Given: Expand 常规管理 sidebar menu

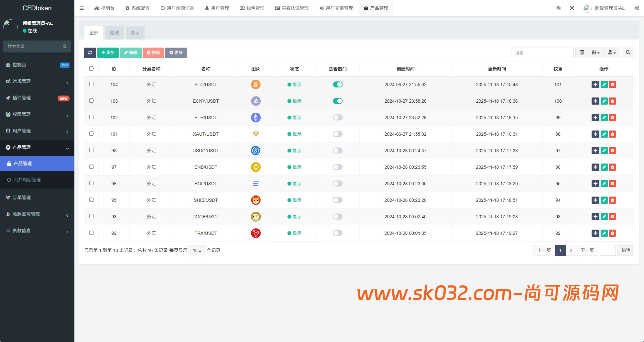Looking at the screenshot, I should point(37,81).
